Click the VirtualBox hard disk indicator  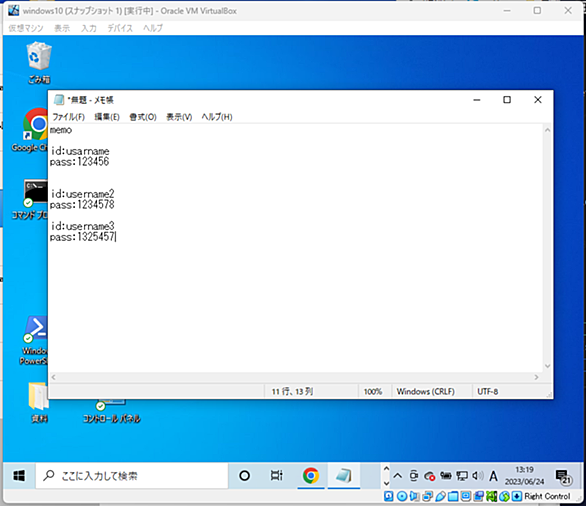click(x=388, y=496)
